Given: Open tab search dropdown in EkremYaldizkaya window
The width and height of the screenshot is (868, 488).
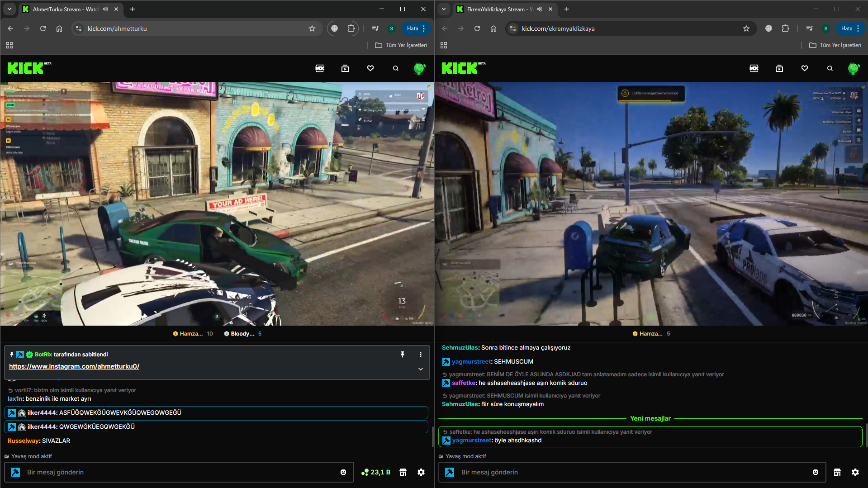Looking at the screenshot, I should (444, 9).
